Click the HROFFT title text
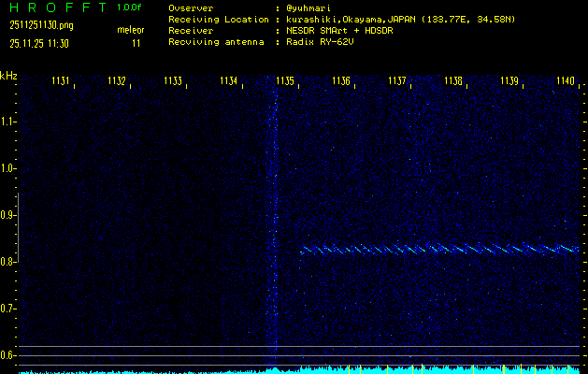This screenshot has width=588, height=374. 56,8
